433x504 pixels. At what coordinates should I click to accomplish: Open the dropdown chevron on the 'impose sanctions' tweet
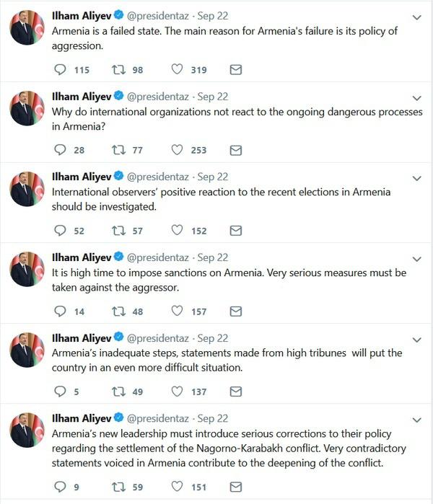416,259
